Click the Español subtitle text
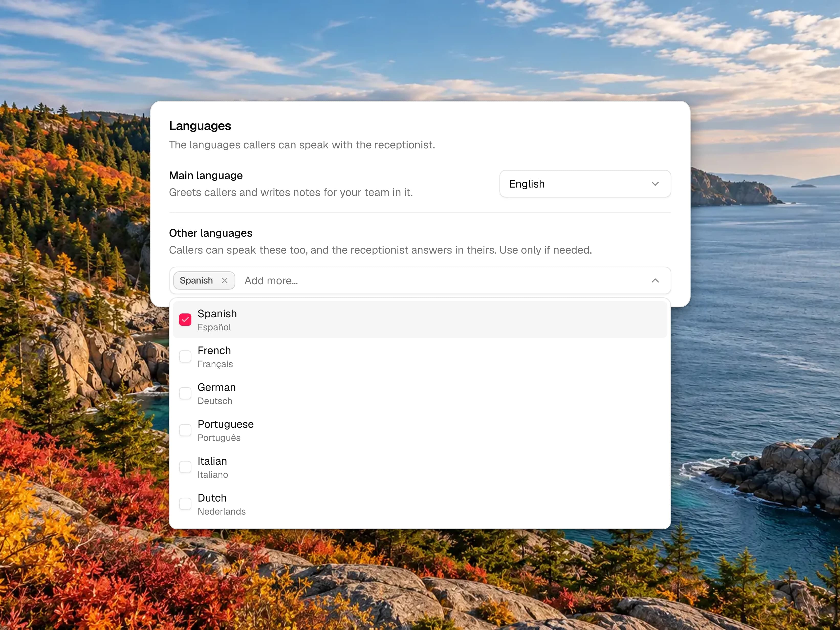This screenshot has height=630, width=840. (x=214, y=327)
